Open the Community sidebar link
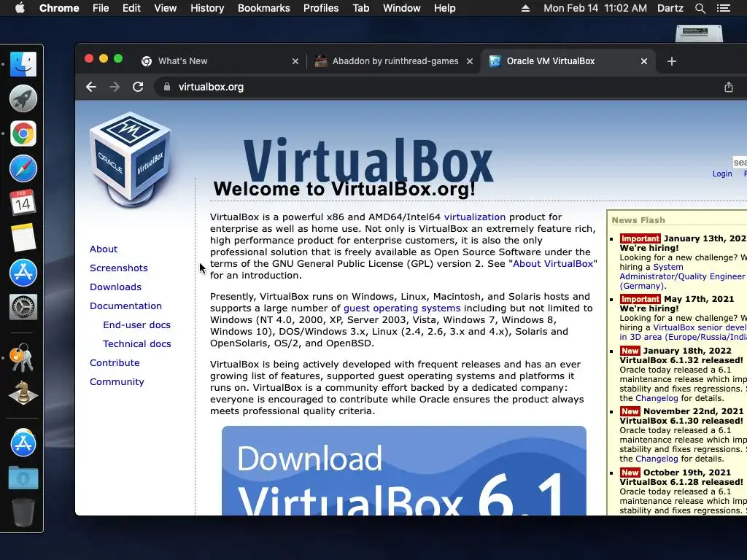Viewport: 747px width, 560px height. pos(117,382)
